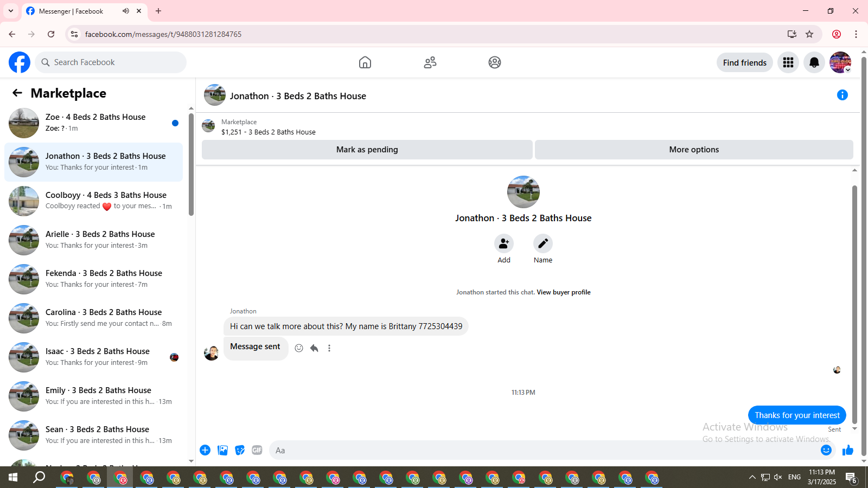Click the install app icon in address bar
The image size is (868, 488).
coord(792,34)
